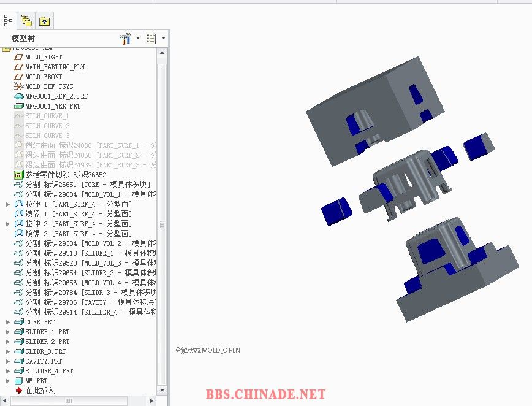Image resolution: width=532 pixels, height=406 pixels.
Task: Select the 参考零件切除 标识26652 feature icon
Action: pos(18,175)
